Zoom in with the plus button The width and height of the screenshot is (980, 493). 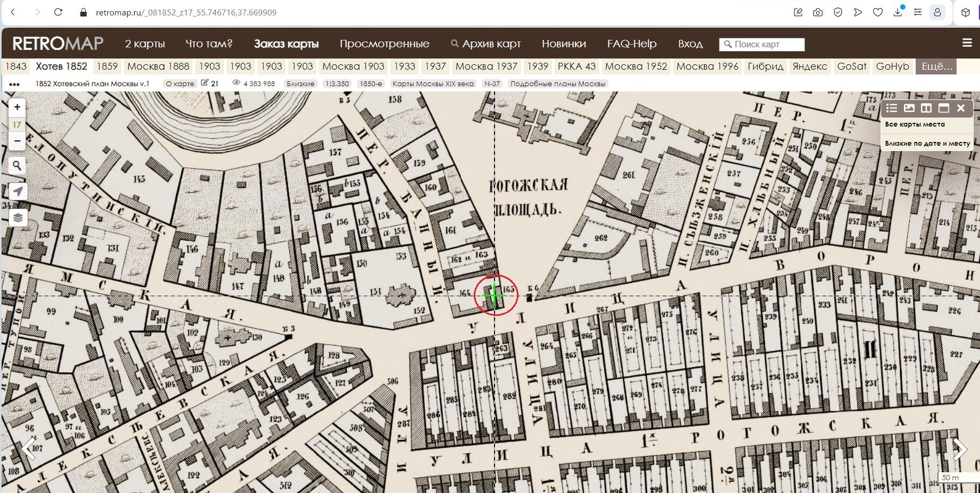pyautogui.click(x=17, y=107)
